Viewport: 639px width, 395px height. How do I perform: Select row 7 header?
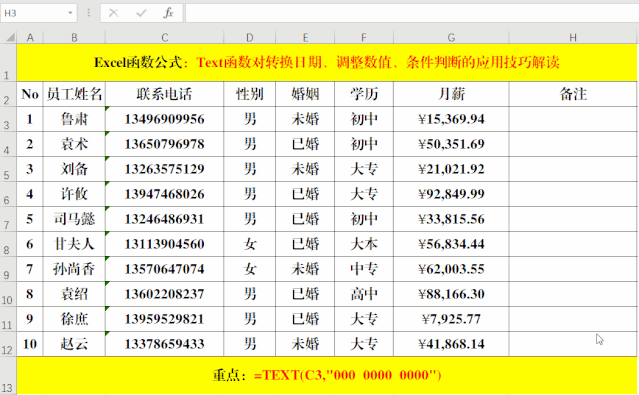pyautogui.click(x=8, y=219)
